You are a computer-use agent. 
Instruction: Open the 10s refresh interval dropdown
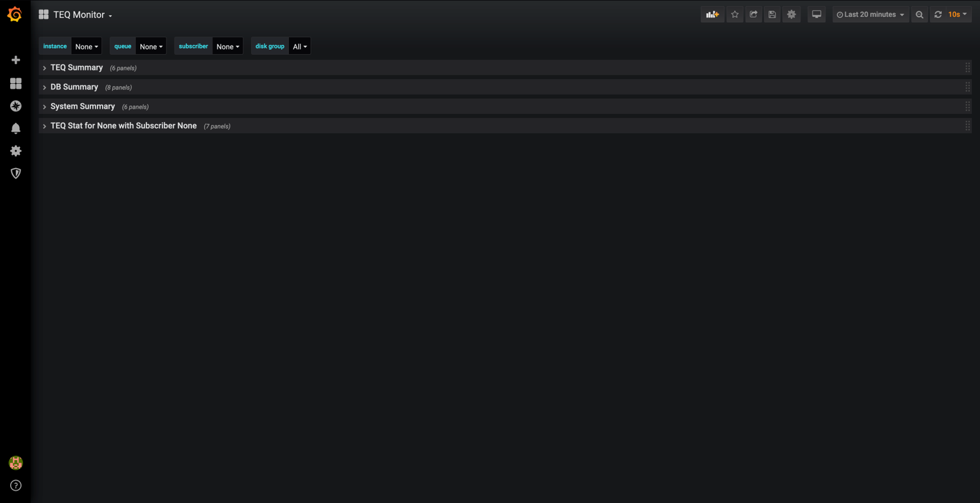[x=957, y=15]
